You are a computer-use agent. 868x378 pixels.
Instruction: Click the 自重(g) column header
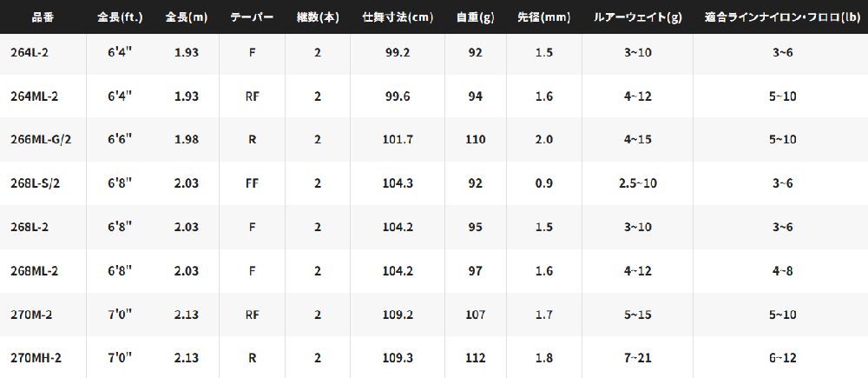[x=475, y=17]
